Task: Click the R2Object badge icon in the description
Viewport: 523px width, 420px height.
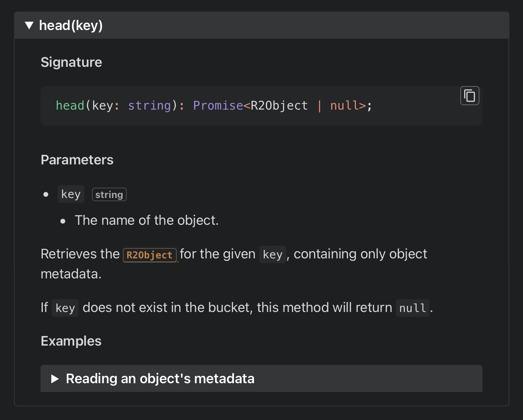Action: 150,255
